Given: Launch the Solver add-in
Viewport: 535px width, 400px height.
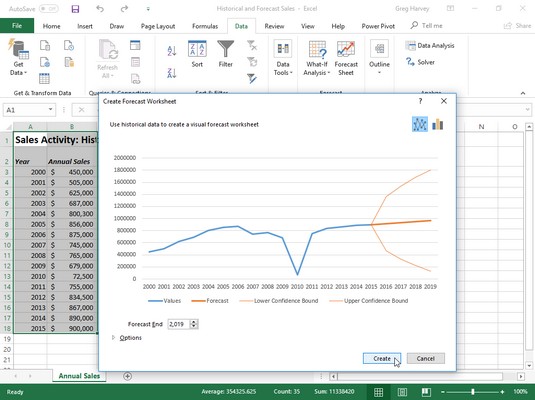Looking at the screenshot, I should coord(420,62).
